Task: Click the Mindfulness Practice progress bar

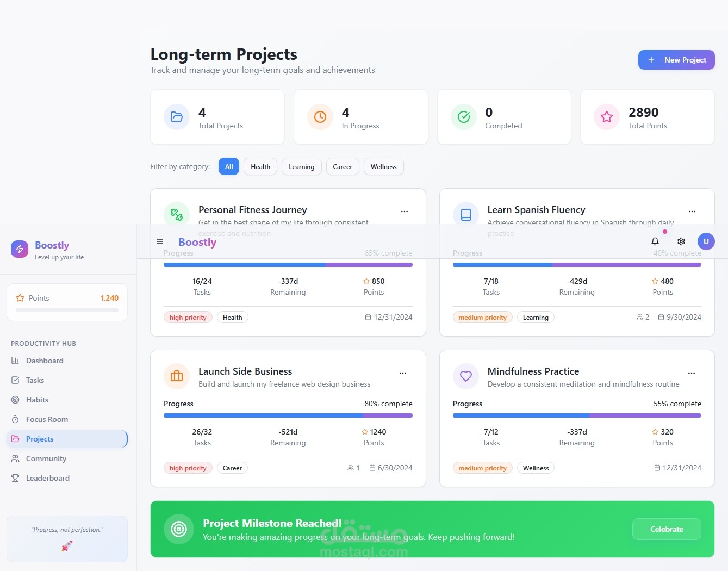Action: [577, 415]
